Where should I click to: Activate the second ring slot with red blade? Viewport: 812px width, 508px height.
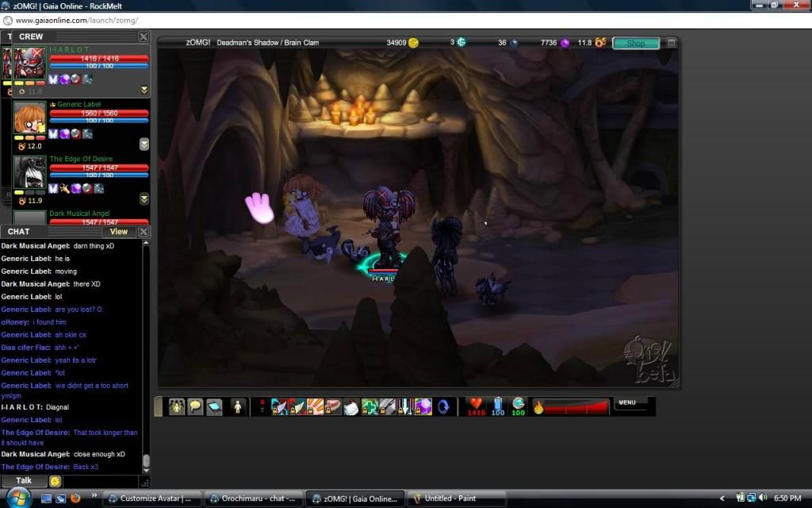tap(297, 407)
